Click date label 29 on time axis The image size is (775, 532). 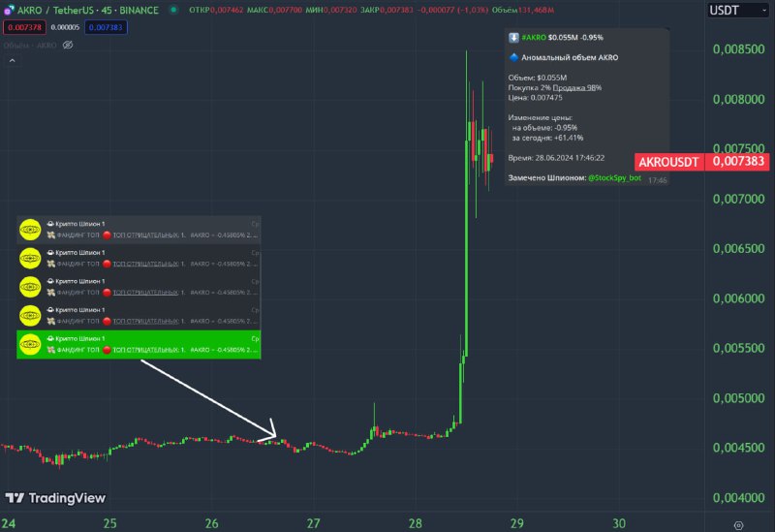pos(517,523)
